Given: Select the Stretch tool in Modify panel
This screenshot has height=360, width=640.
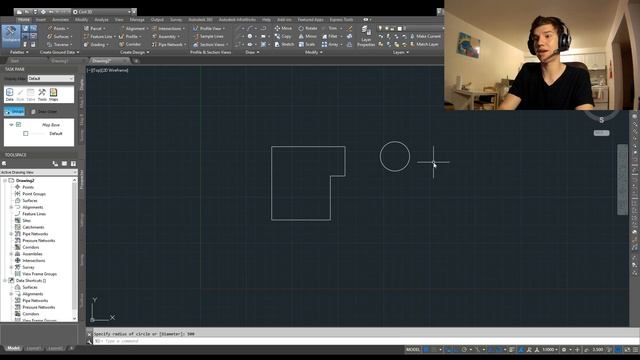Looking at the screenshot, I should coord(284,44).
